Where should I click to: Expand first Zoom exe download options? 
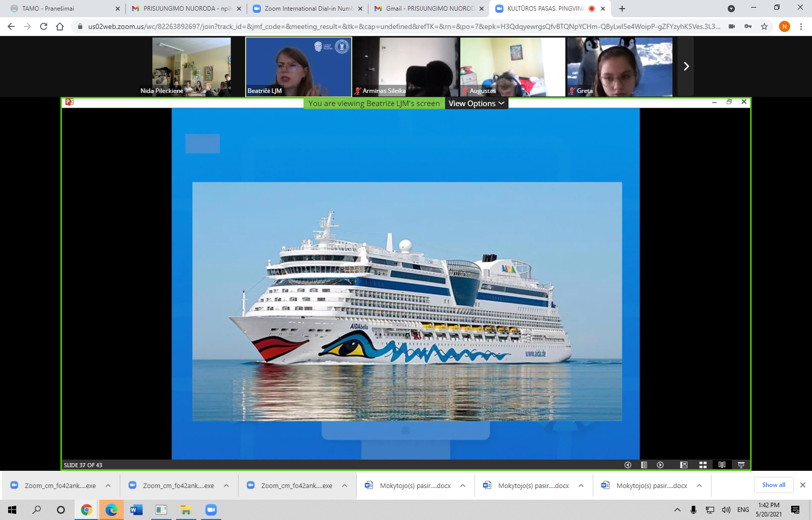point(108,485)
